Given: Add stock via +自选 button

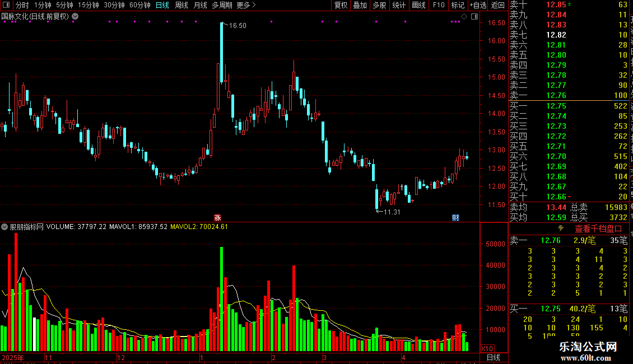Looking at the screenshot, I should click(x=478, y=5).
